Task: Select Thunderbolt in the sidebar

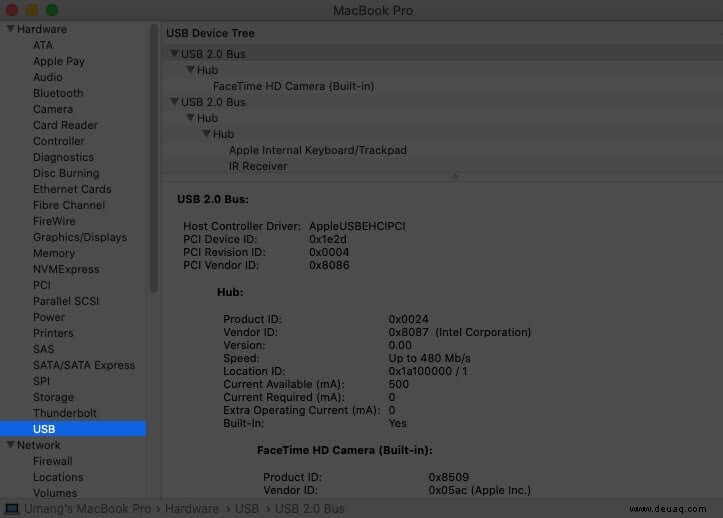Action: pyautogui.click(x=65, y=413)
